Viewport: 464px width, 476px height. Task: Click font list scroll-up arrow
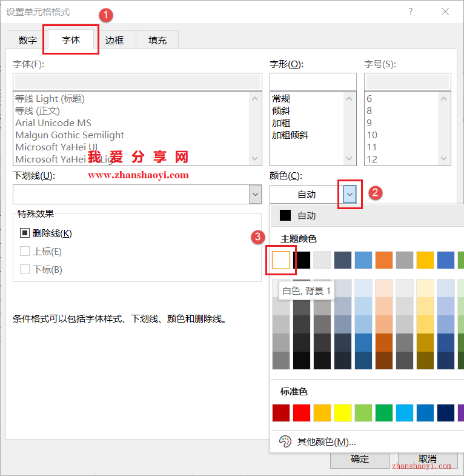[255, 99]
